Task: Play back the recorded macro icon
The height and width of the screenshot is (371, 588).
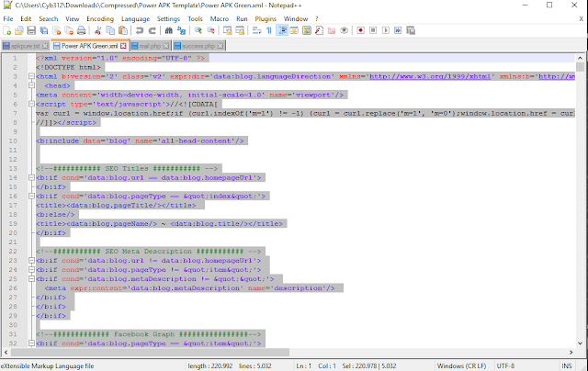Action: (386, 30)
